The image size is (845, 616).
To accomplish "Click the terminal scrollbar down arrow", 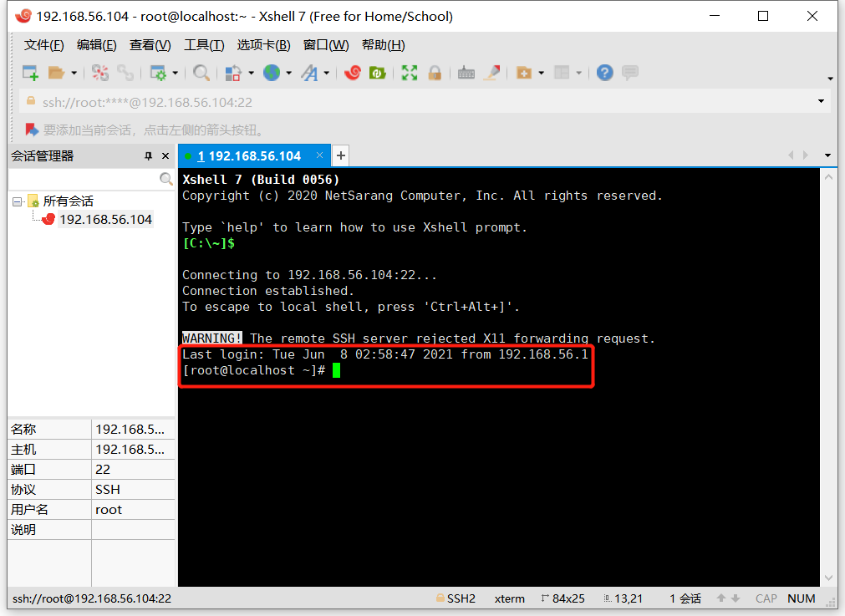I will click(x=829, y=578).
